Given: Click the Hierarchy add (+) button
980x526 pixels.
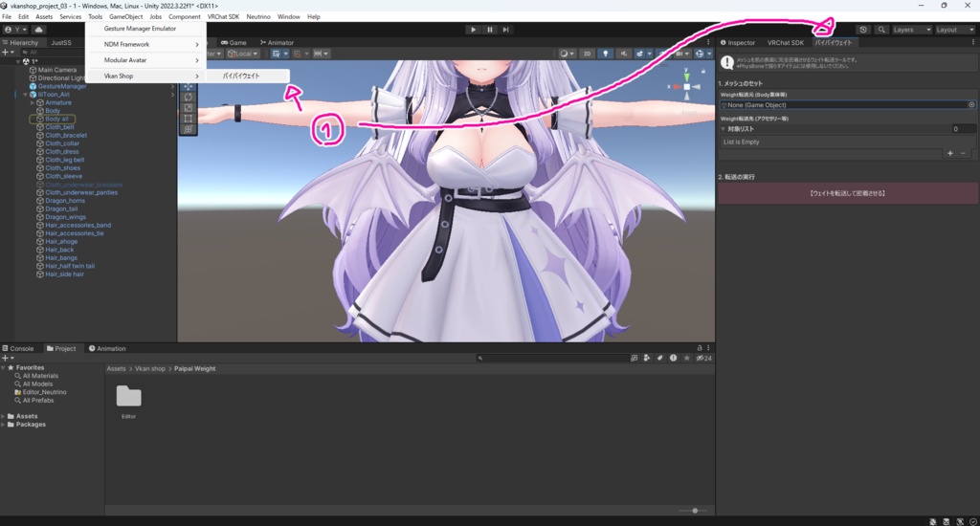Looking at the screenshot, I should pos(7,53).
